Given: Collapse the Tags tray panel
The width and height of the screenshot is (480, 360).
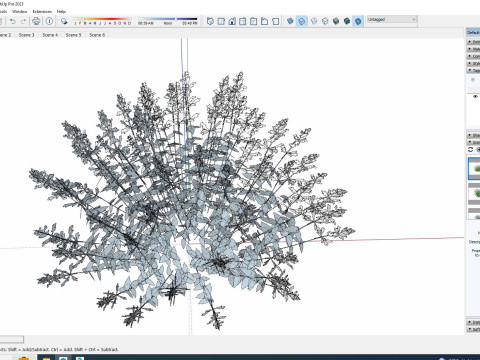Looking at the screenshot, I should coord(473,70).
